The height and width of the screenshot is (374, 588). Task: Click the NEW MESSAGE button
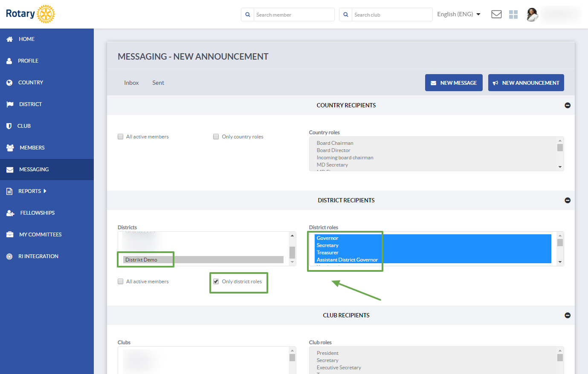click(454, 83)
